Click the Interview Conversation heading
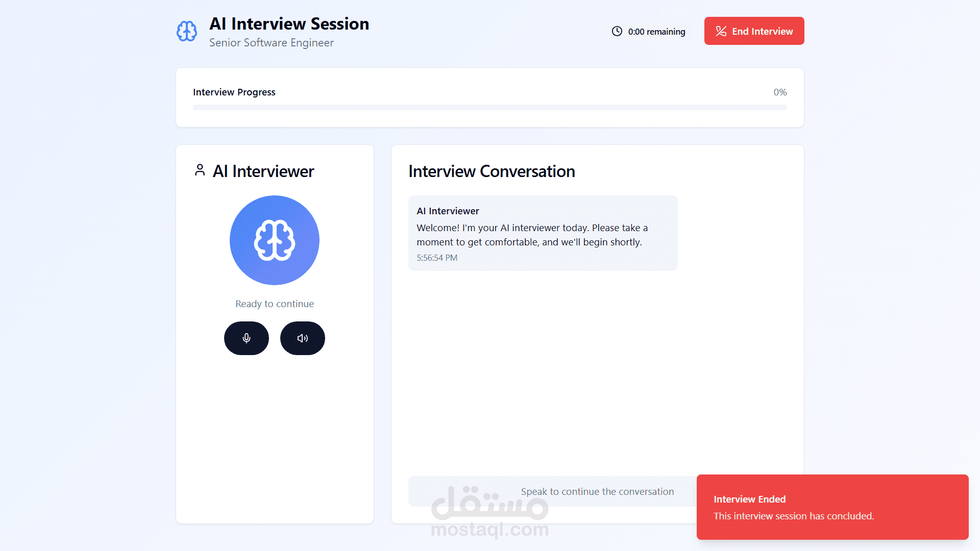The height and width of the screenshot is (551, 980). (492, 171)
